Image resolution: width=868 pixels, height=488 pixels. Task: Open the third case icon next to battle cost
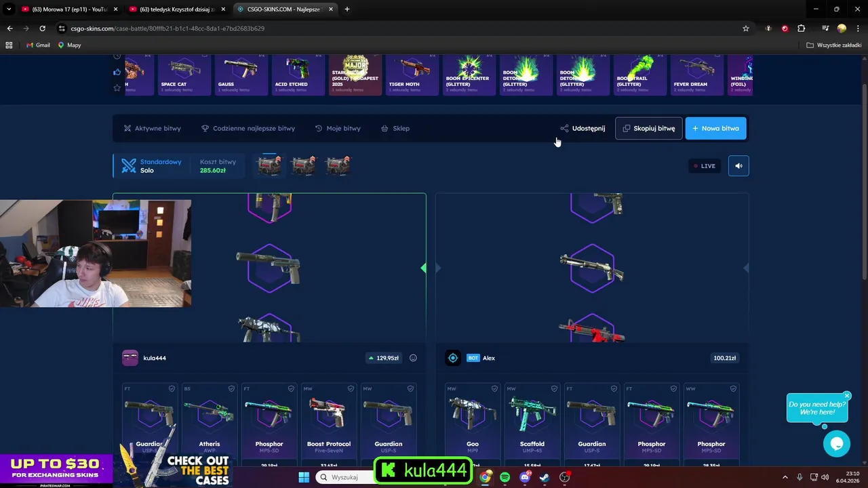click(337, 165)
